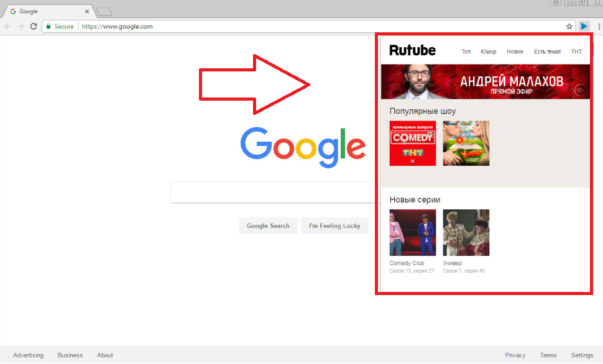Open the About footer link

(x=105, y=355)
